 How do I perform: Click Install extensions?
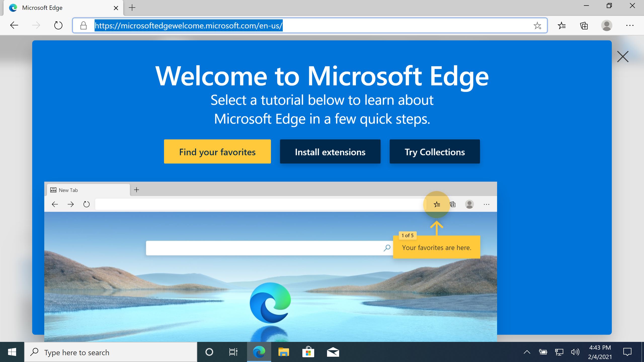coord(330,151)
